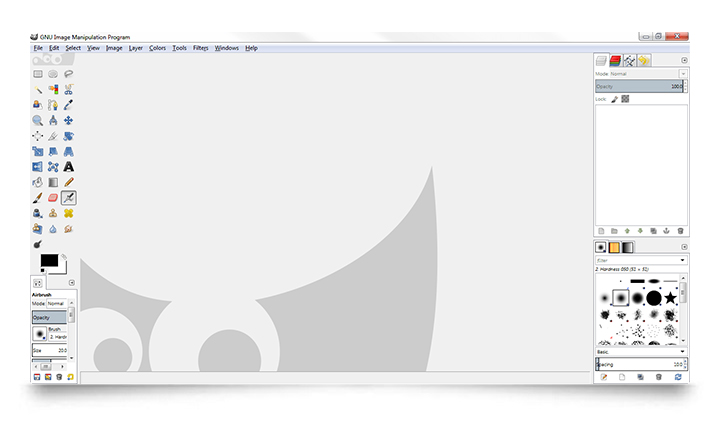Select the Clone stamp tool

coord(53,213)
